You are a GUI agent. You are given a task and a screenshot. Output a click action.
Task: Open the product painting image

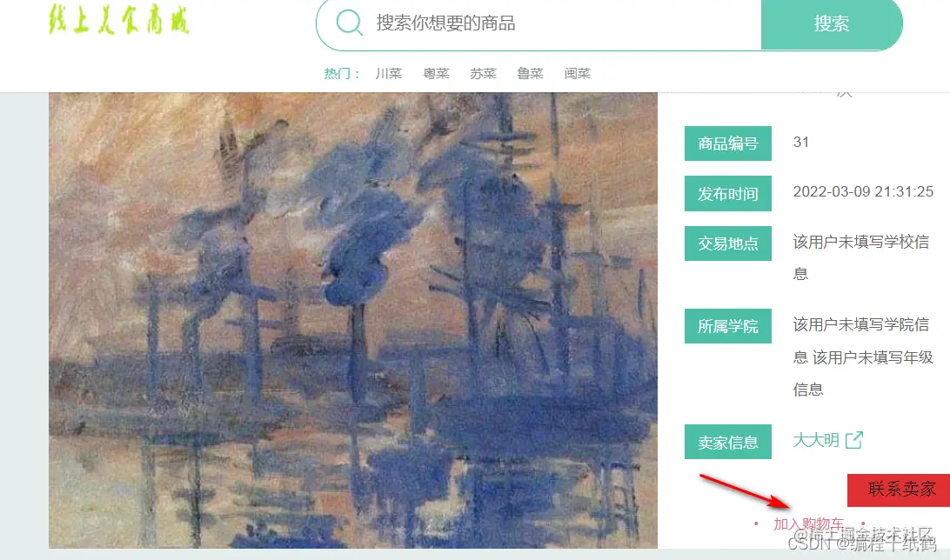[353, 320]
